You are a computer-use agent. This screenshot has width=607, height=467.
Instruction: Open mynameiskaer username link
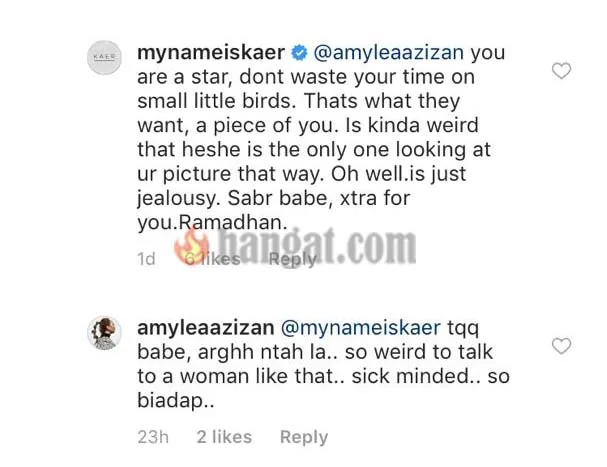tap(211, 53)
